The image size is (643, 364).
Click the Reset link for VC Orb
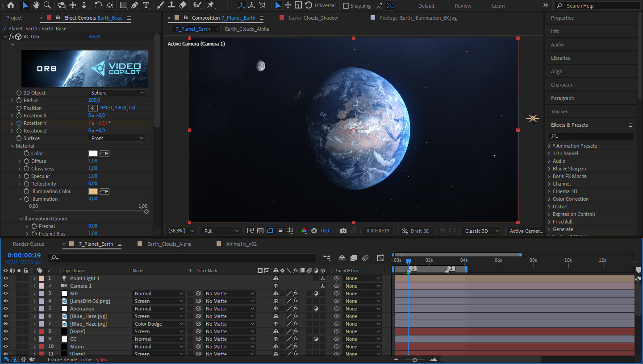tap(95, 37)
